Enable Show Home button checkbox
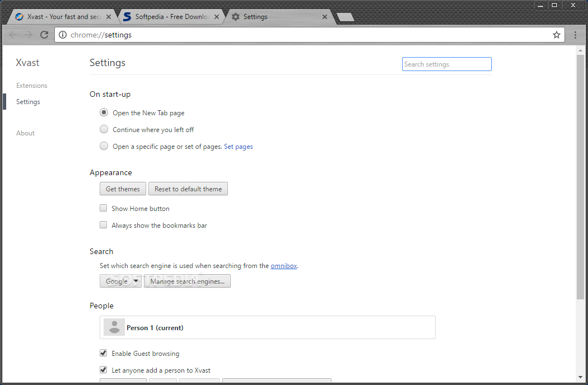Viewport: 588px width, 385px height. (x=103, y=208)
